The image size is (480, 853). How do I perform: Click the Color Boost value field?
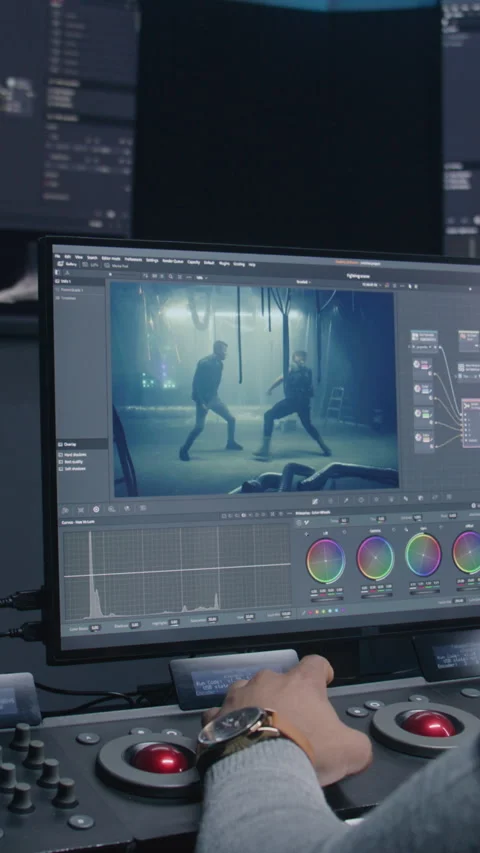pyautogui.click(x=95, y=628)
